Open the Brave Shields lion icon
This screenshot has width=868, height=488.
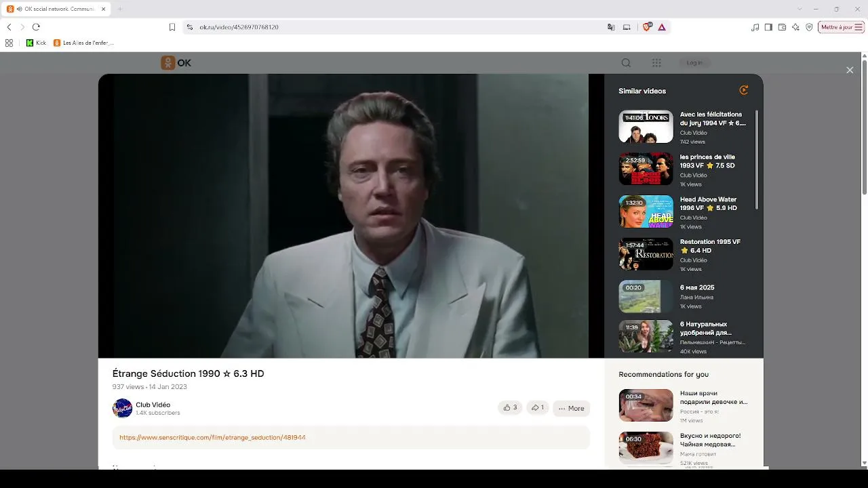point(646,27)
